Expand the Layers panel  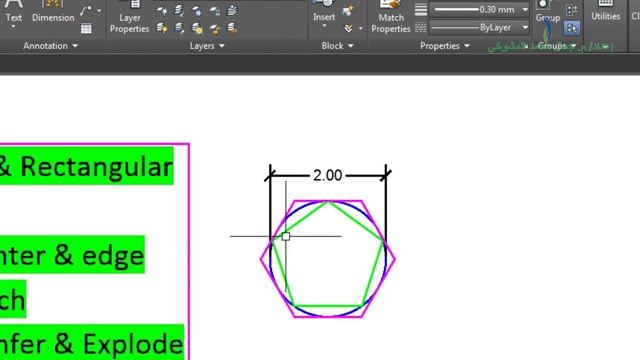pyautogui.click(x=207, y=46)
